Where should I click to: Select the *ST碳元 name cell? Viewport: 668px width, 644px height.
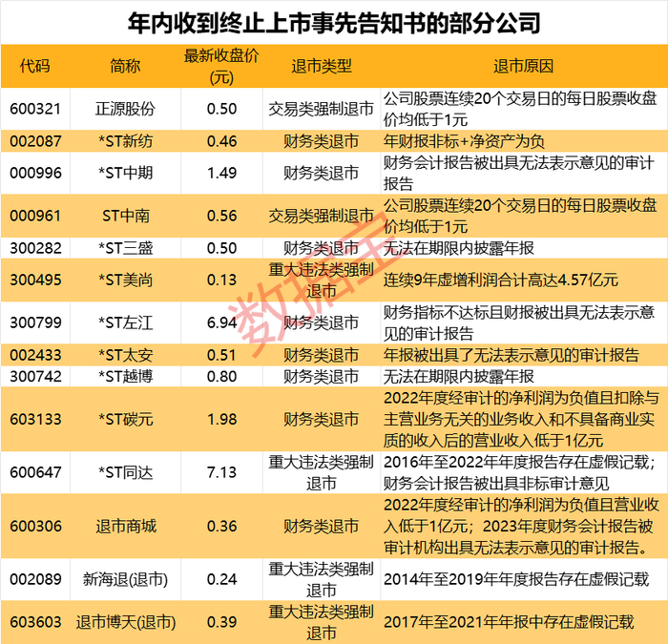tap(125, 419)
